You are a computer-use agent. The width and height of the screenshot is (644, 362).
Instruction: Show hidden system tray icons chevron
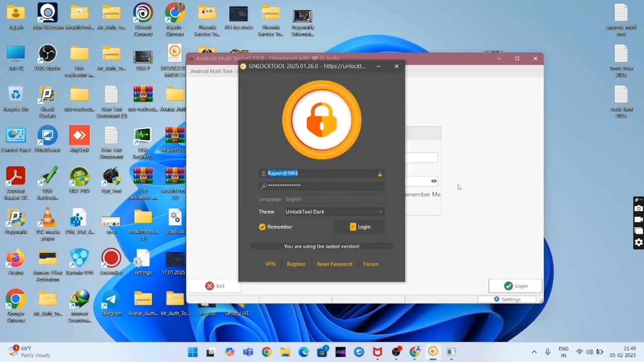tap(534, 352)
